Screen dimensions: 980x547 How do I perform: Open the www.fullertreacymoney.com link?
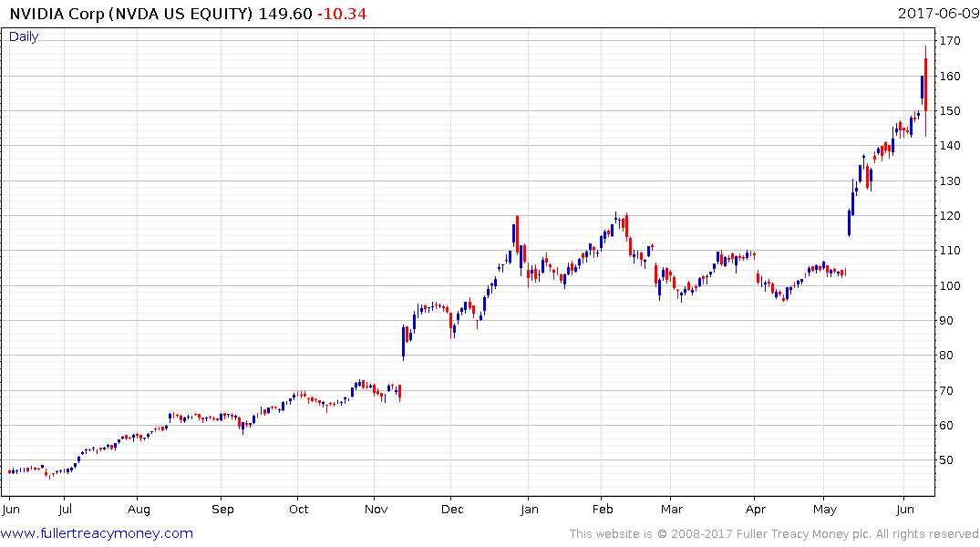point(97,533)
